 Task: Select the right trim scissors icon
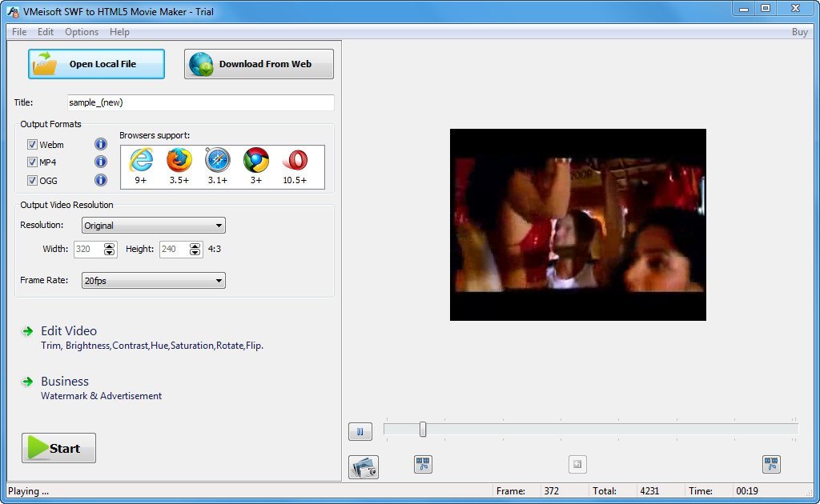(x=771, y=464)
